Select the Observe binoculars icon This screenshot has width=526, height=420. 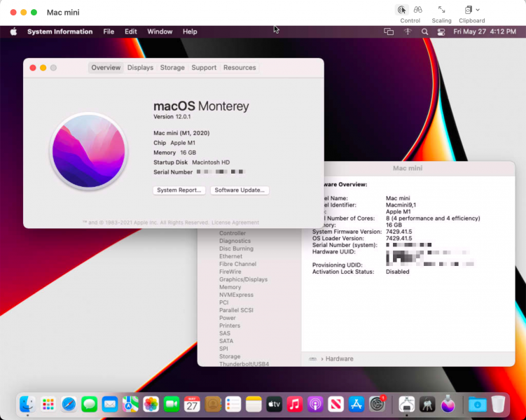tap(417, 10)
